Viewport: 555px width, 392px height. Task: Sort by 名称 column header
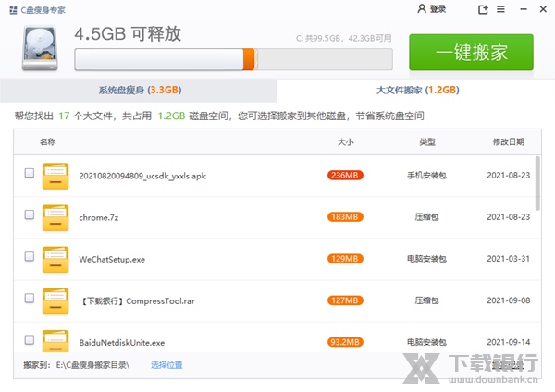(47, 142)
